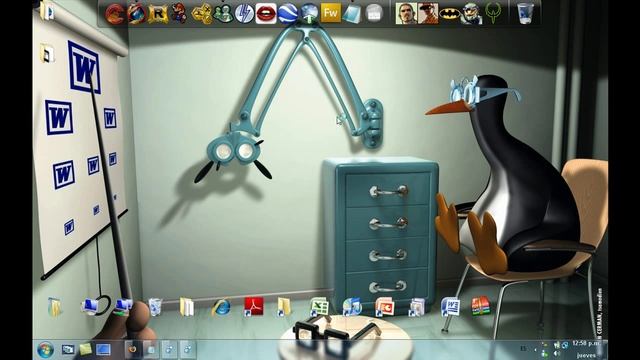The image size is (640, 360).
Task: Select the folder shortcut right of Adobe Reader
Action: (x=284, y=307)
